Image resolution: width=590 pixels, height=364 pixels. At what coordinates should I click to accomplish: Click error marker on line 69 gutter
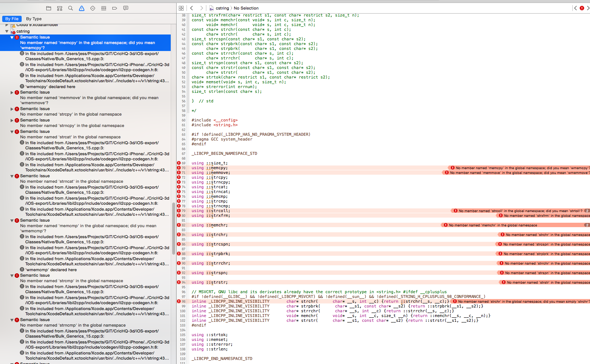[179, 163]
